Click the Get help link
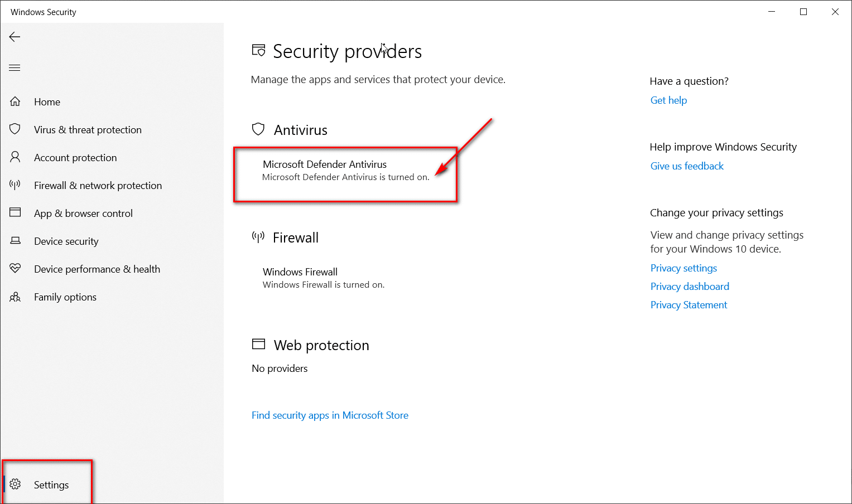The image size is (852, 504). click(x=668, y=100)
